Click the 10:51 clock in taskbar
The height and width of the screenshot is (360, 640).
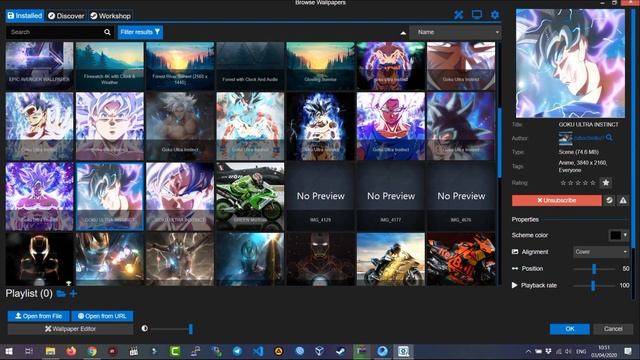[604, 348]
